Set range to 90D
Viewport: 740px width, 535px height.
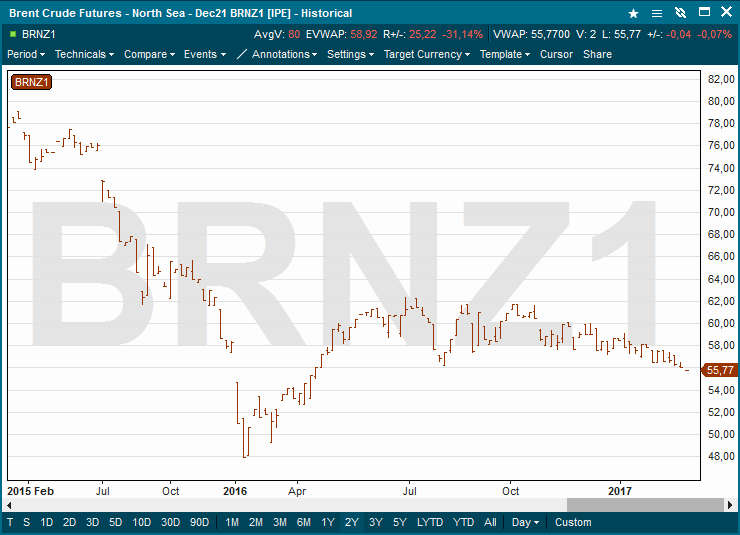[200, 522]
